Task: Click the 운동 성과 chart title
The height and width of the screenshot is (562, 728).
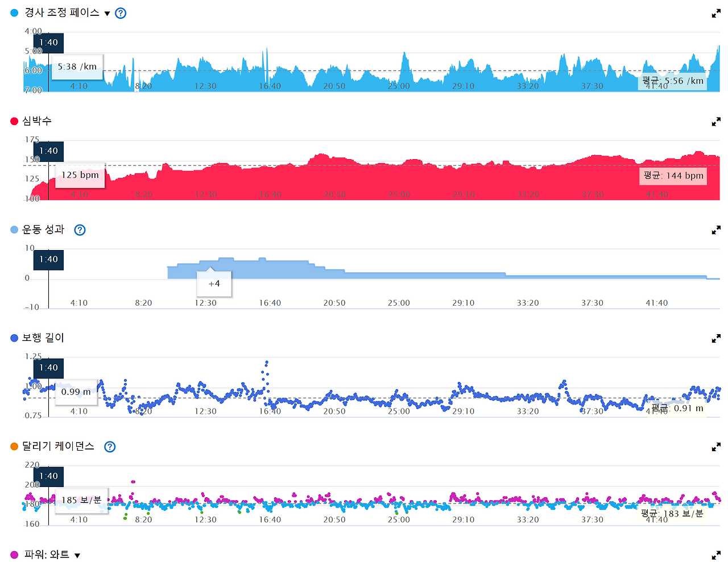Action: pyautogui.click(x=43, y=230)
